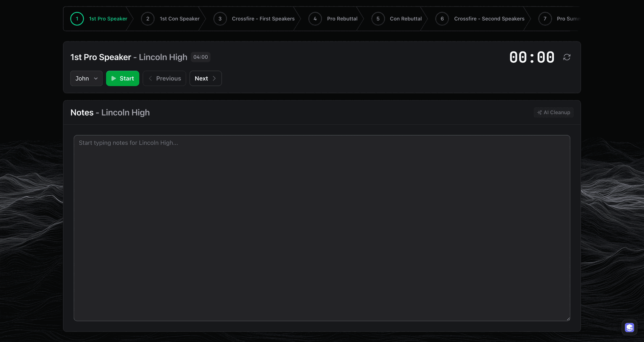Jump to Crossfire - First Speakers step
The image size is (644, 342).
tap(254, 19)
